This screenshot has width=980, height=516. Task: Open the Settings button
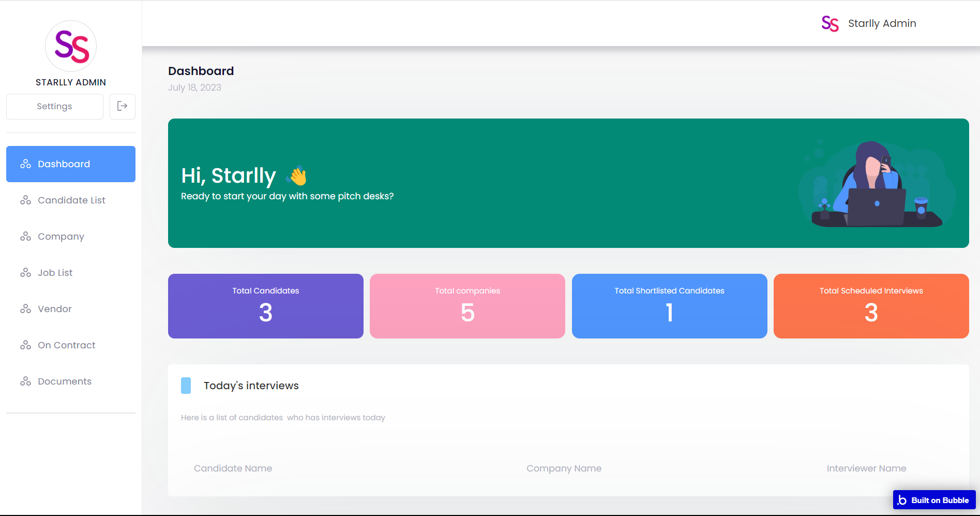pyautogui.click(x=55, y=107)
